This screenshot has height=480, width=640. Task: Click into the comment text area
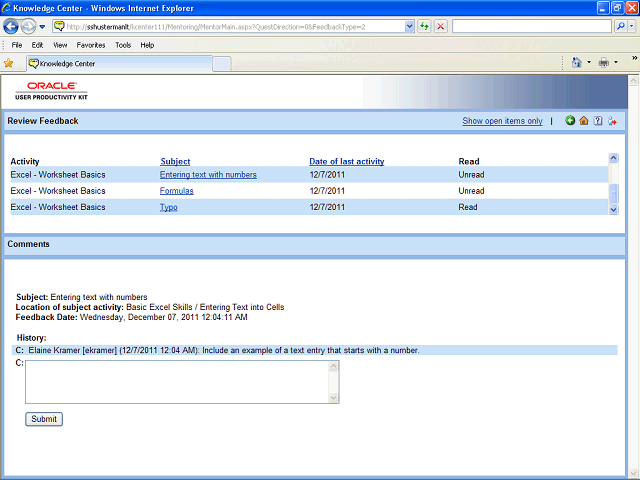click(177, 382)
